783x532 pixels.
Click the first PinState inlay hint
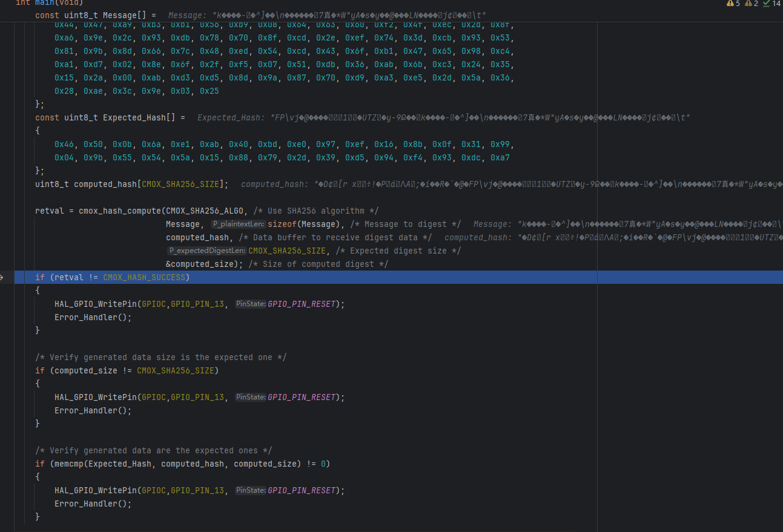250,304
